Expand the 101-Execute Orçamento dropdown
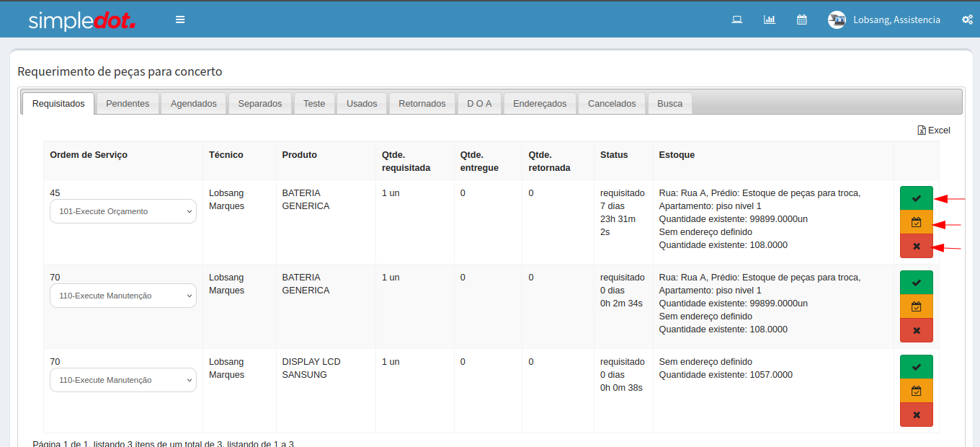980x447 pixels. (x=123, y=211)
